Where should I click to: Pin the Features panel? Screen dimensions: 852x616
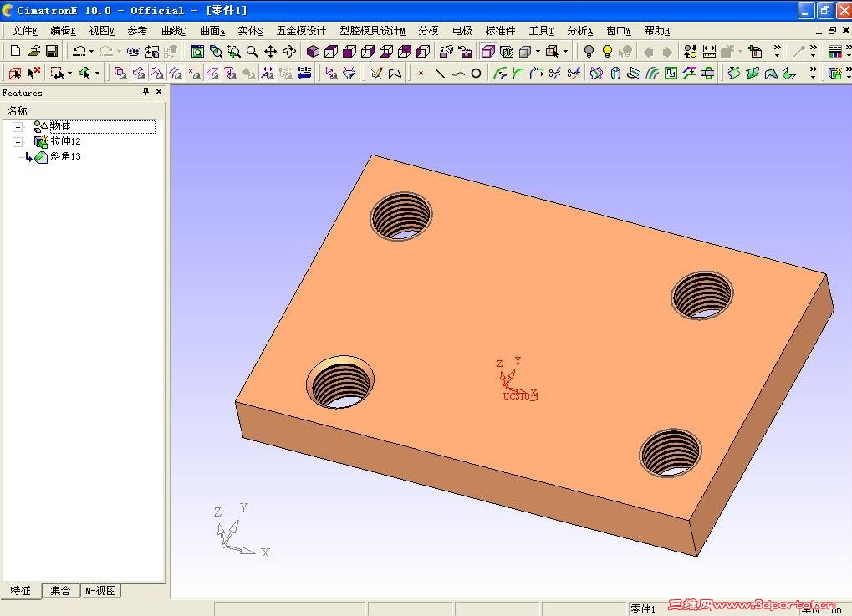tap(145, 92)
